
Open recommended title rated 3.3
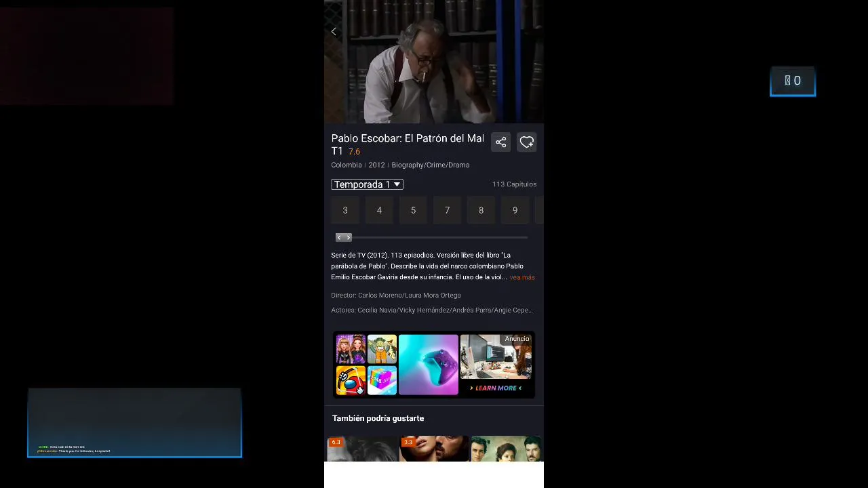[x=434, y=449]
